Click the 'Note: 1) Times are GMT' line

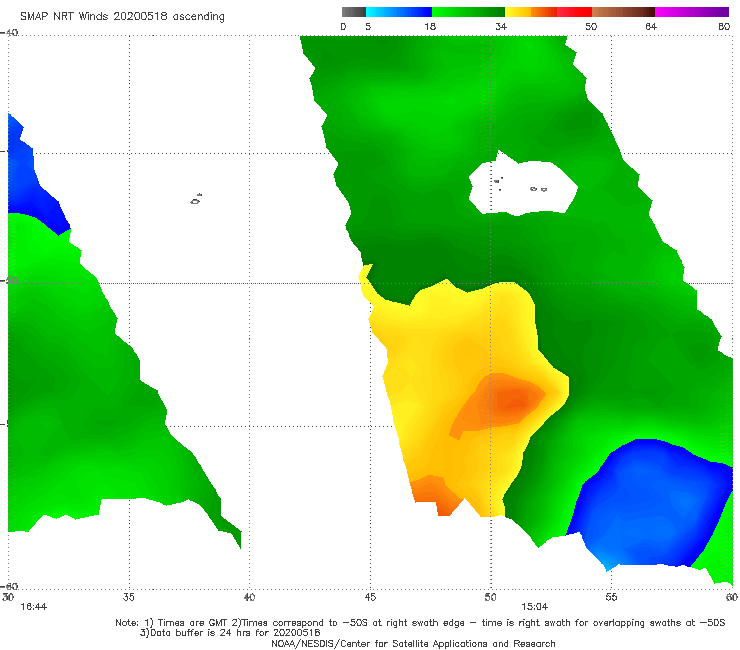(x=420, y=623)
